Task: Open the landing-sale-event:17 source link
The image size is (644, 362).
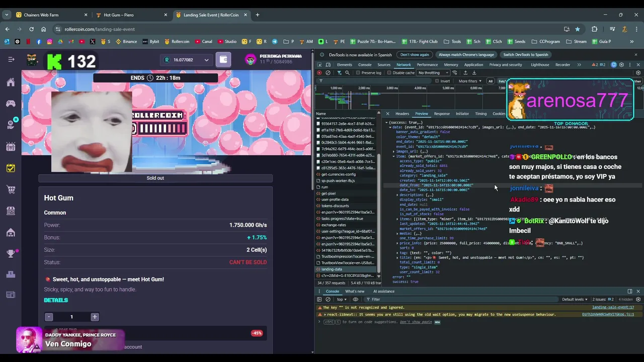Action: pyautogui.click(x=613, y=307)
